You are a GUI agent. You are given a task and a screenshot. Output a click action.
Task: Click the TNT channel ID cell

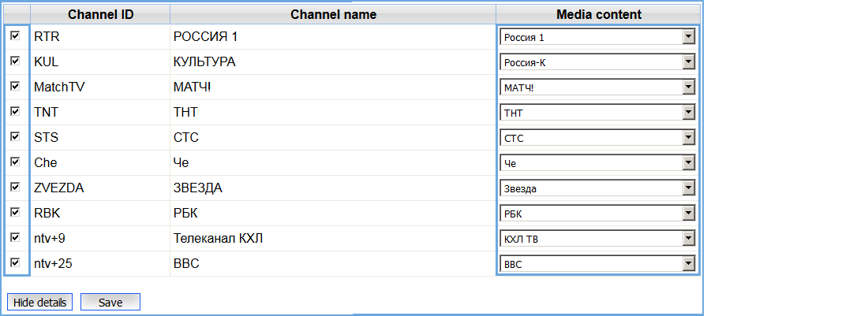[100, 113]
